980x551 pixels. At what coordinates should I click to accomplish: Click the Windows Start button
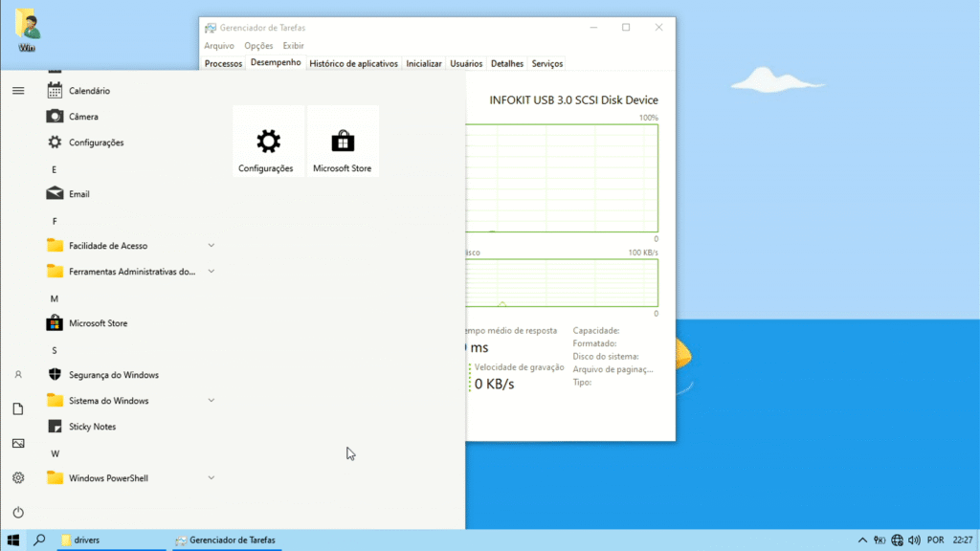coord(13,540)
